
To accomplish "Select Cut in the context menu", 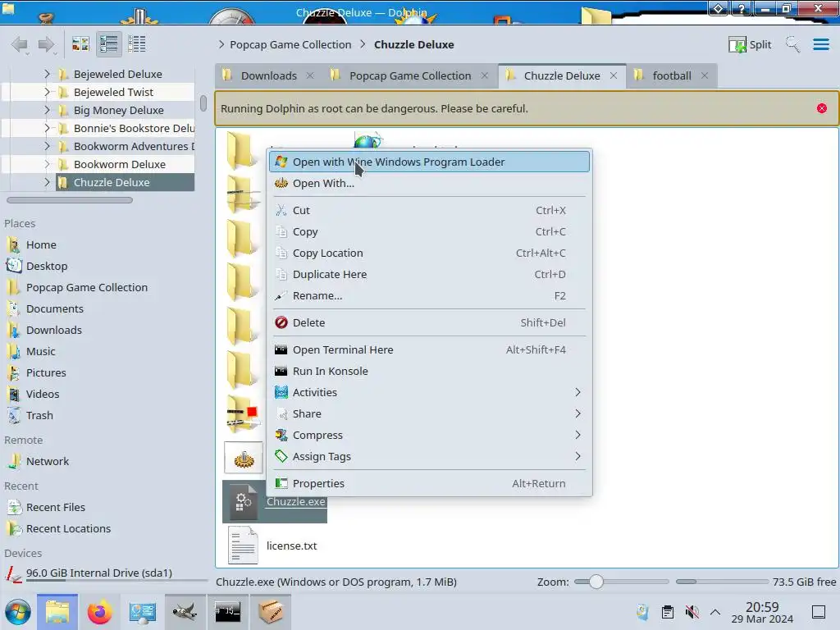I will [429, 210].
